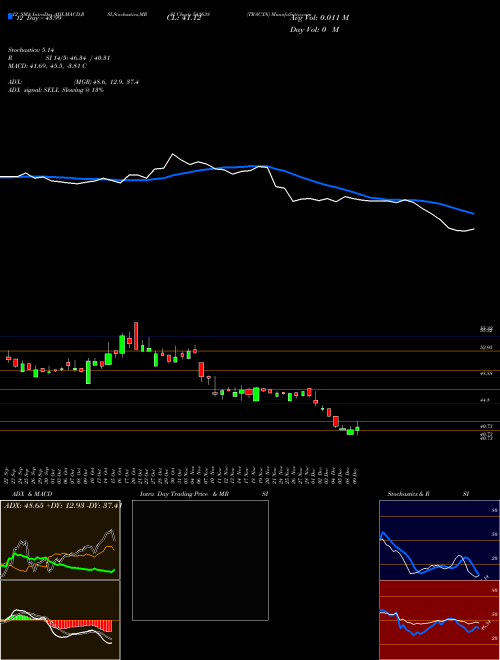Screen dimensions: 500x660
Task: Click the white price line's highest peak
Action: pos(172,154)
